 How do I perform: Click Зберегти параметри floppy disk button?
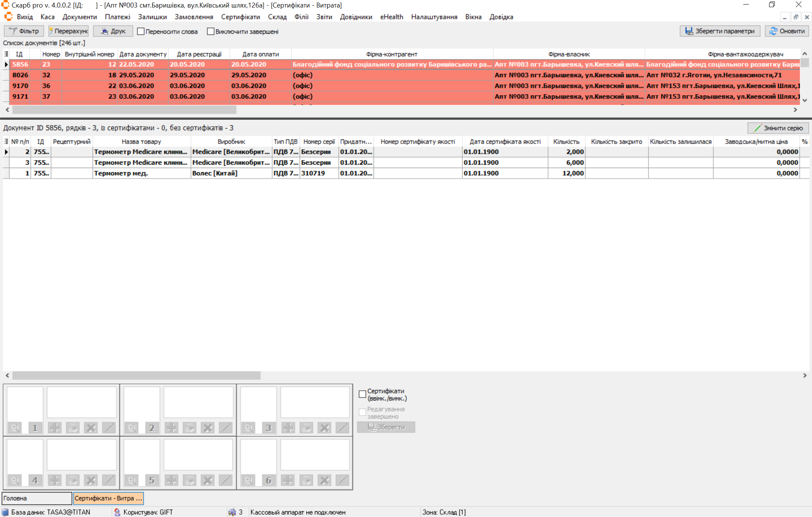click(720, 31)
